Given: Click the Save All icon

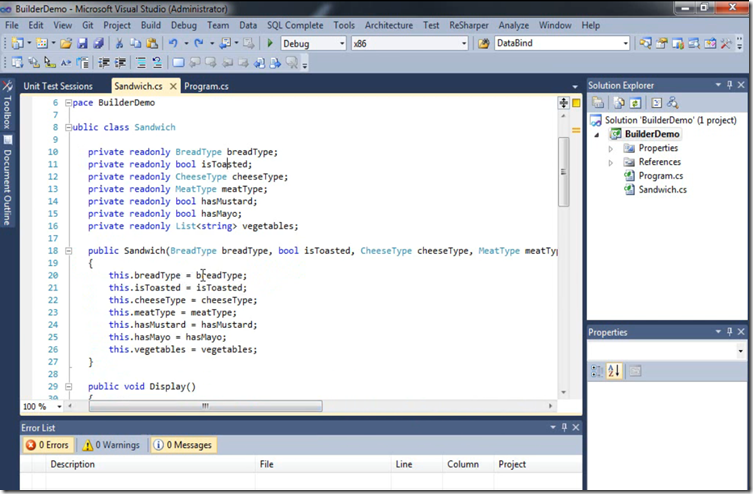Looking at the screenshot, I should [98, 43].
